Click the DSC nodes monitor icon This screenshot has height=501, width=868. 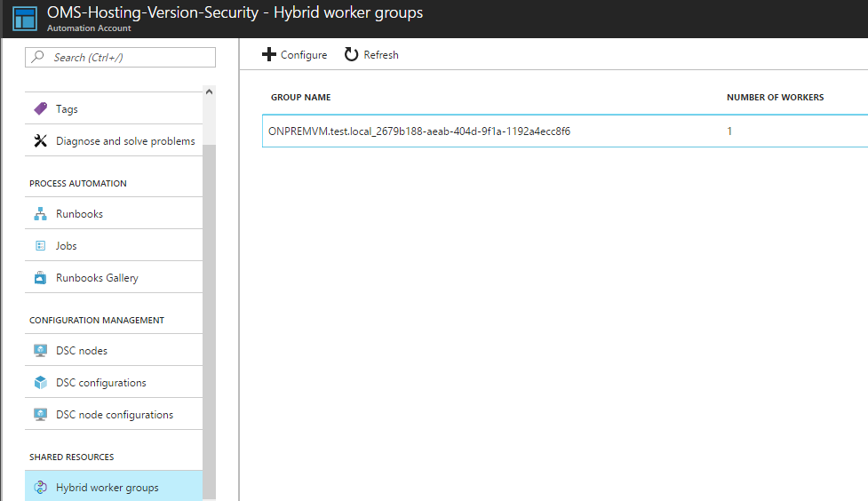(40, 351)
